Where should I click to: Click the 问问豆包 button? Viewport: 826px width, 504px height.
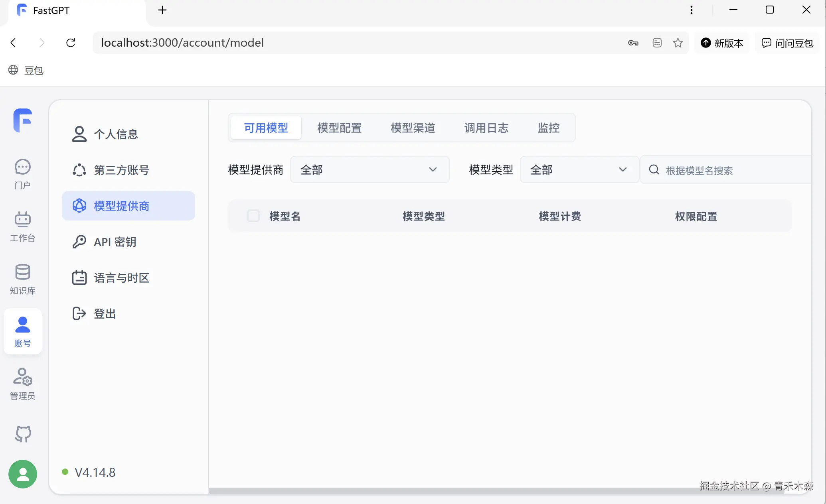click(787, 43)
